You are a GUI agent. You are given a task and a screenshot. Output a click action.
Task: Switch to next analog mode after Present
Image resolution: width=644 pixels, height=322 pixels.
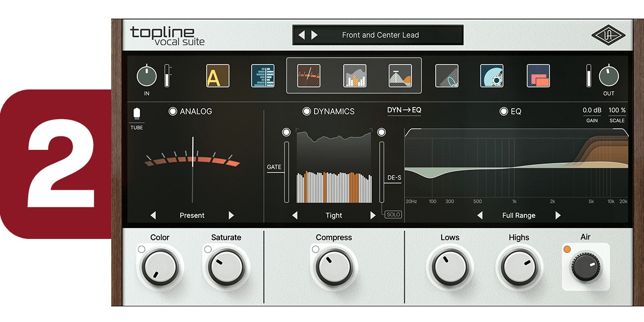[231, 215]
